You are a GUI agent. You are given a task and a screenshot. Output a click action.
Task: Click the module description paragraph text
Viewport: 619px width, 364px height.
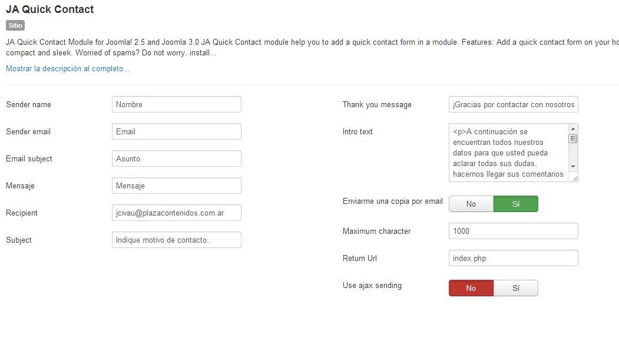(312, 47)
